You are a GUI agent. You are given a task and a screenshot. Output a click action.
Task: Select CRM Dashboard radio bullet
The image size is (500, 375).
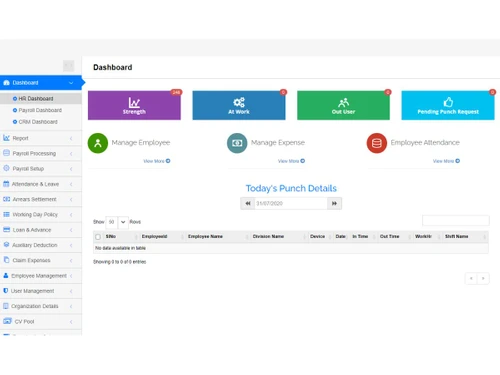pyautogui.click(x=15, y=122)
